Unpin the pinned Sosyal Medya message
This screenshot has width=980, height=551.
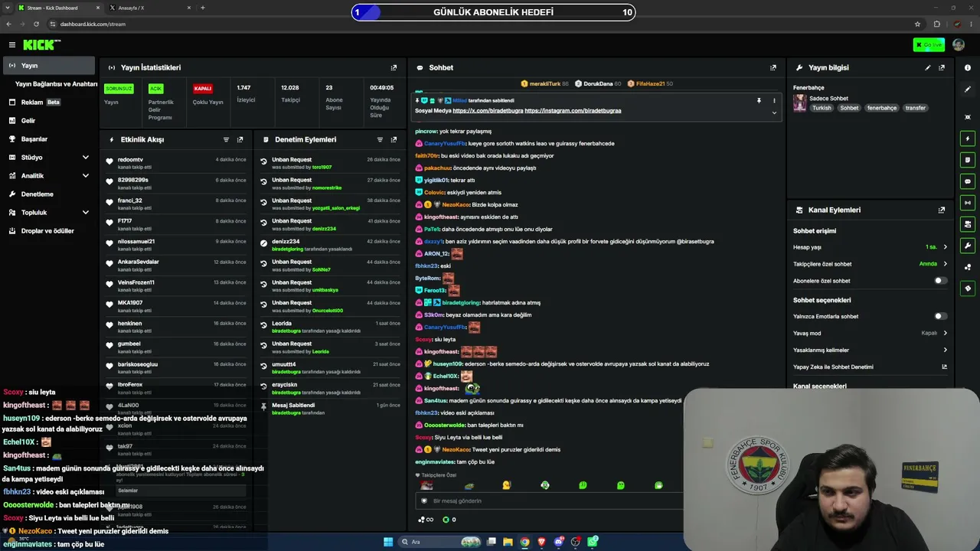coord(759,100)
